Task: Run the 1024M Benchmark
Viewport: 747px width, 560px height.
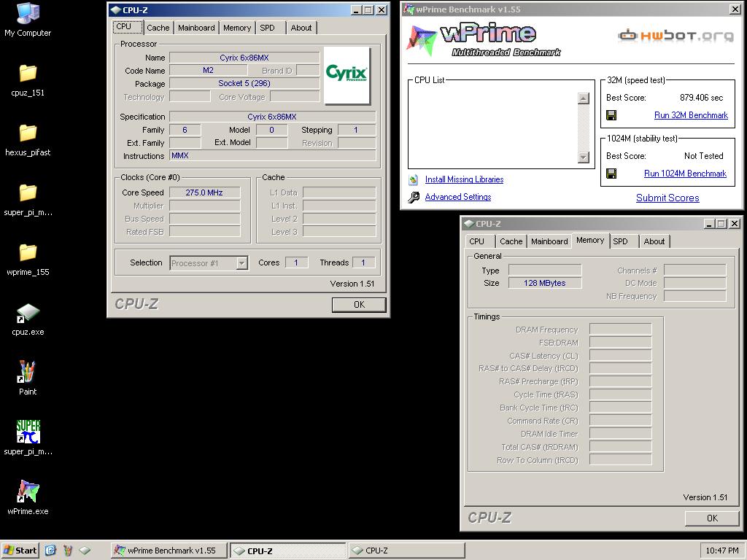Action: [685, 174]
